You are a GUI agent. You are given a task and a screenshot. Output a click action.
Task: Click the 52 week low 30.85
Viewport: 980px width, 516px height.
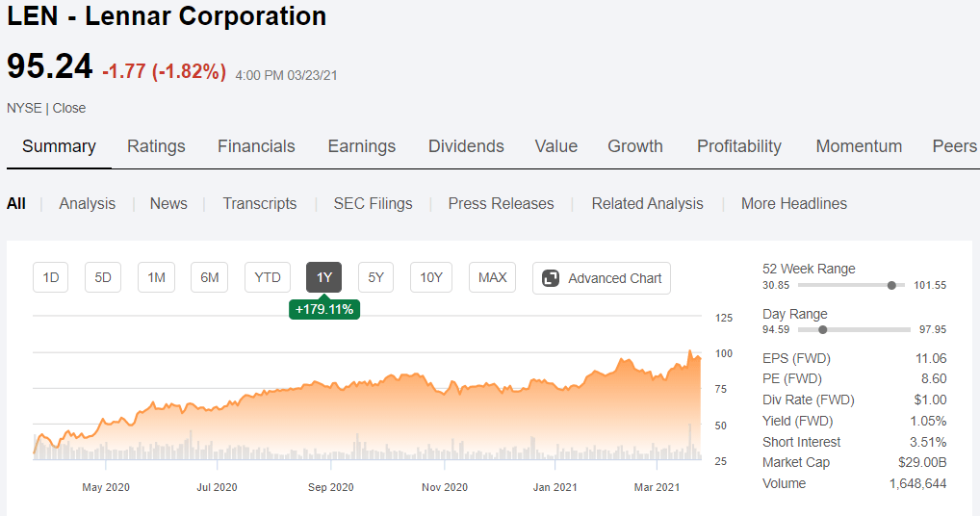click(776, 286)
